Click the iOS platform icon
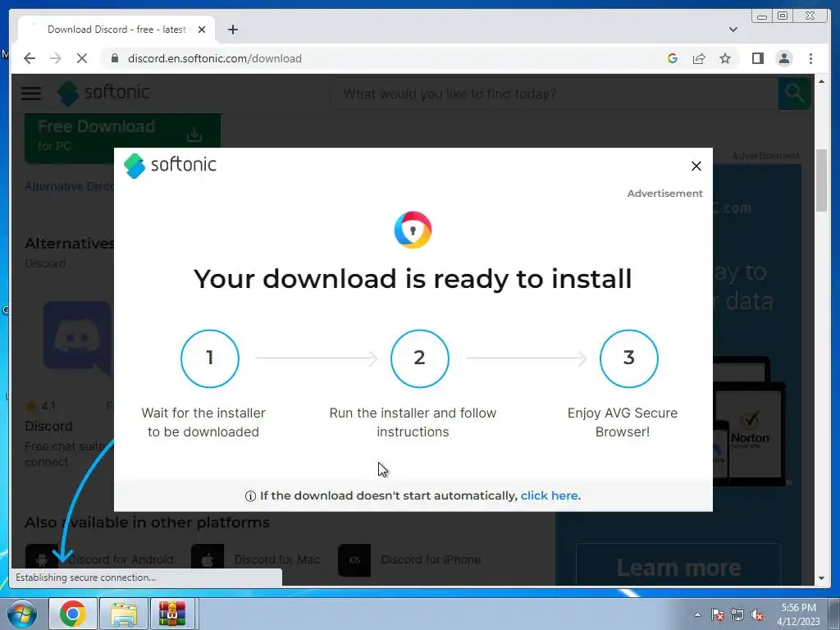Image resolution: width=840 pixels, height=630 pixels. [x=354, y=559]
